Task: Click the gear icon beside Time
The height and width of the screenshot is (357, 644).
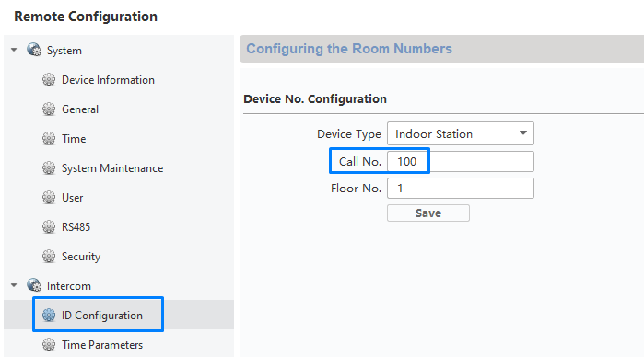Action: pos(49,139)
